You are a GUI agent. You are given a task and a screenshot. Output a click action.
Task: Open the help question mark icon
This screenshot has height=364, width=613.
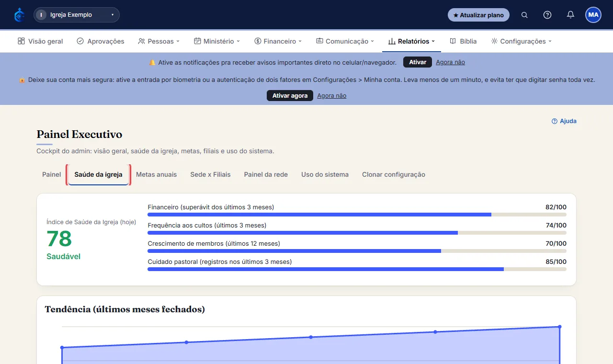[x=547, y=15]
